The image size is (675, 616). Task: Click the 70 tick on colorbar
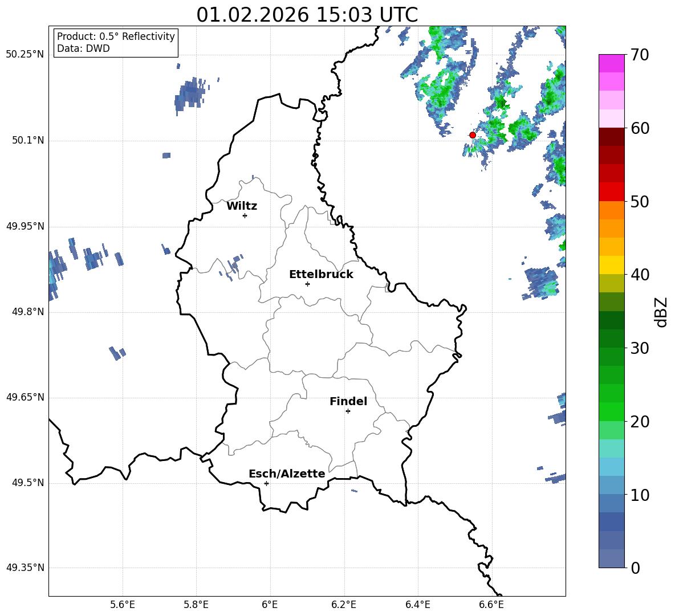[640, 55]
